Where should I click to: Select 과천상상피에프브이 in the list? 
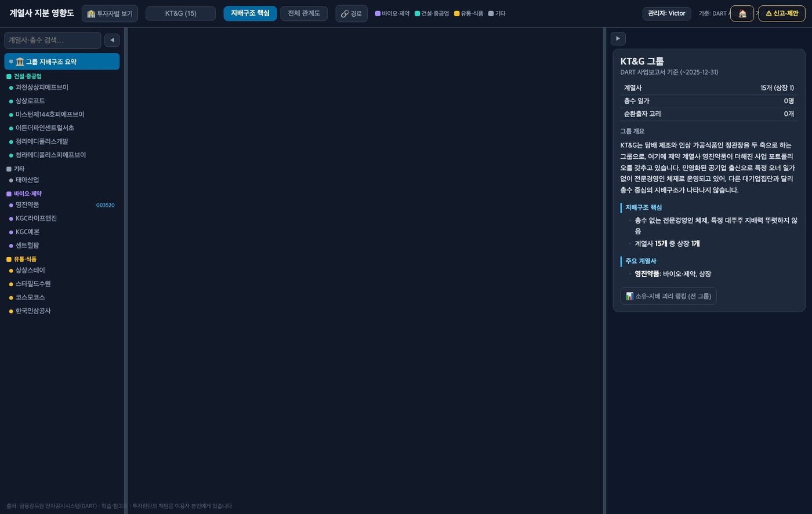click(62, 88)
